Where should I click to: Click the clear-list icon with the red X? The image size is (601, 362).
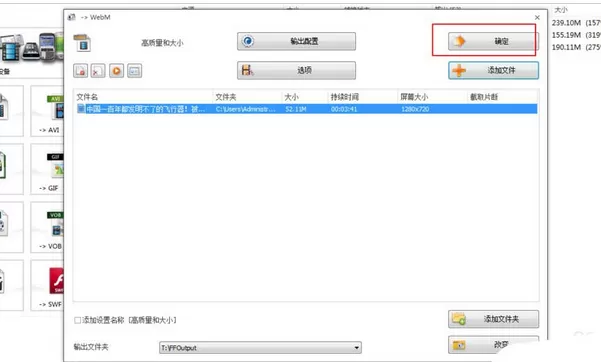point(98,71)
